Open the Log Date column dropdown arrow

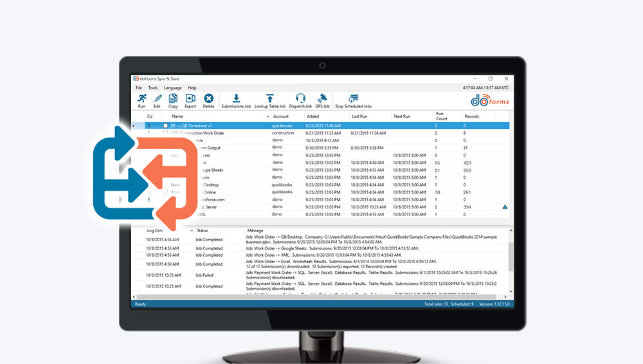(x=192, y=231)
